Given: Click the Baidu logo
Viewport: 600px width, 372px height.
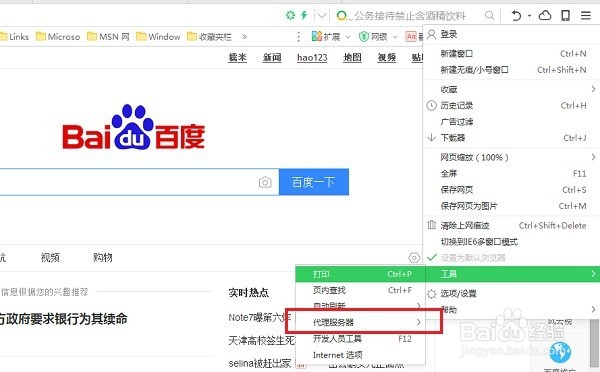Looking at the screenshot, I should tap(134, 127).
